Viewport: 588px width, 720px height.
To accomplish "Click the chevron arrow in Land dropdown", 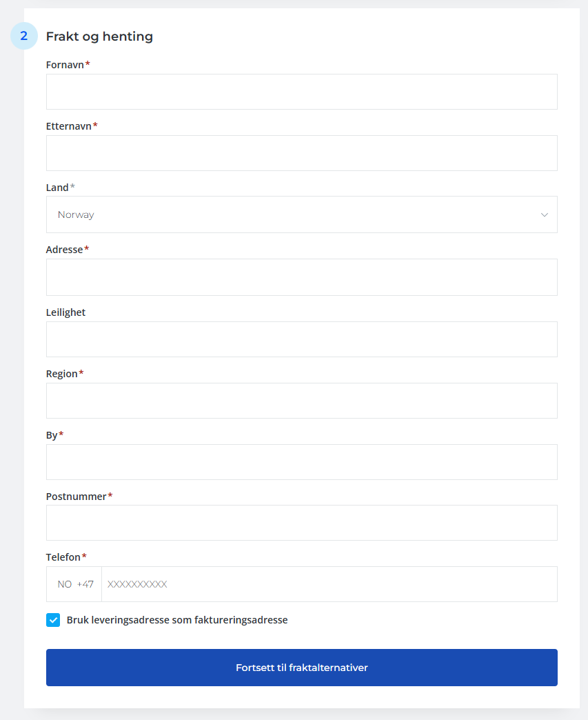I will pos(545,214).
